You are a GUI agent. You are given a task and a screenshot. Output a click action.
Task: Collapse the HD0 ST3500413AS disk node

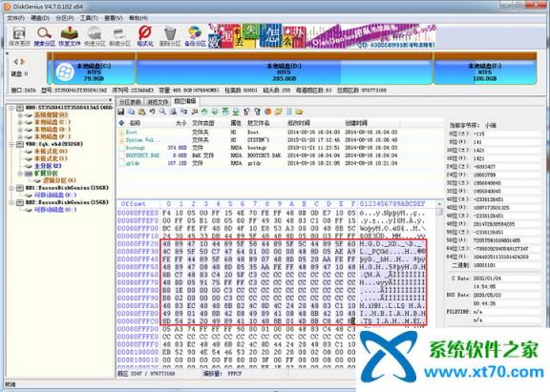coord(11,108)
